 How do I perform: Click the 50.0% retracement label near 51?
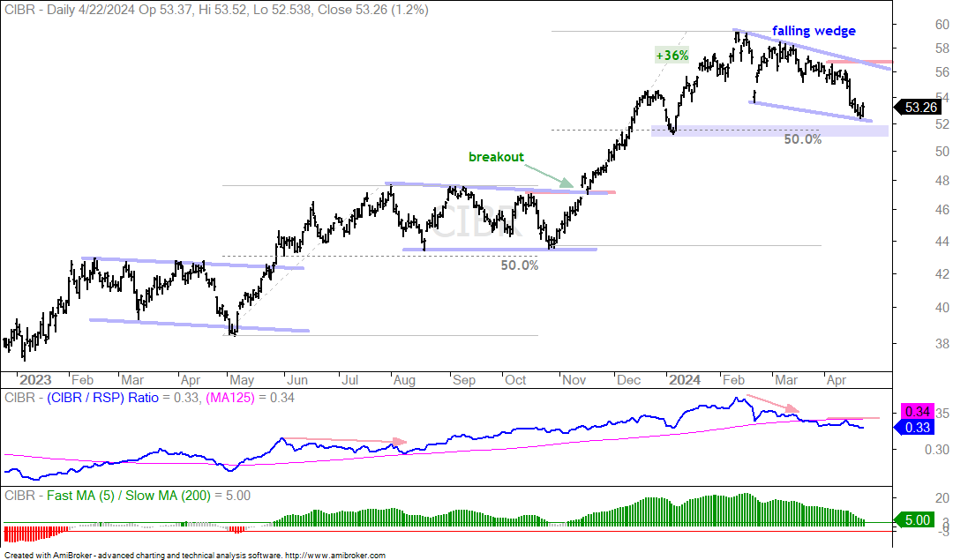802,139
